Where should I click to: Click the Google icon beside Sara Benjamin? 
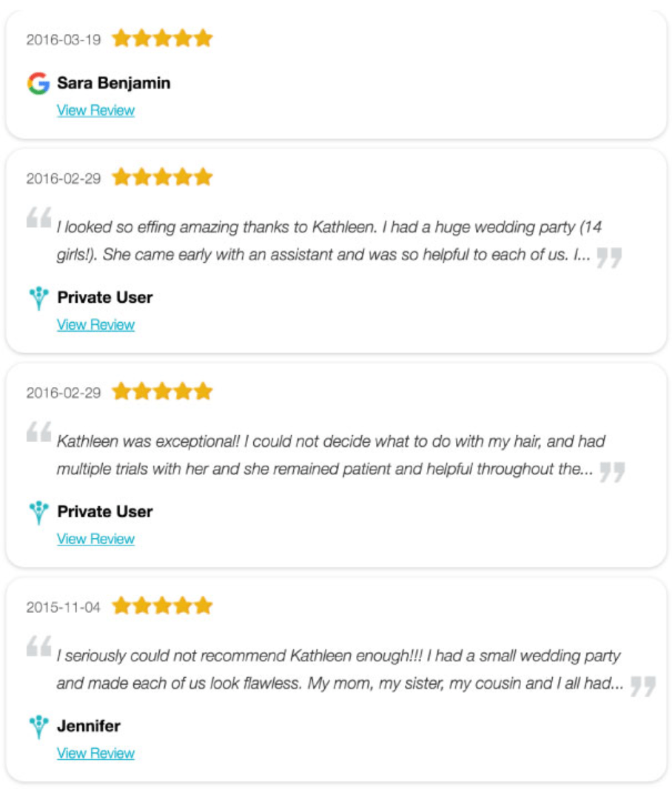pos(38,84)
